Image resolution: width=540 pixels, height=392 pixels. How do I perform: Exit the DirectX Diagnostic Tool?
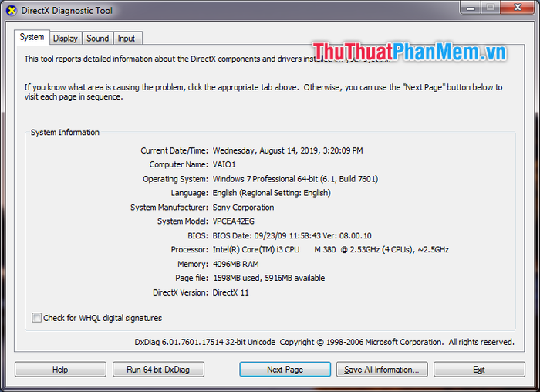(x=479, y=370)
